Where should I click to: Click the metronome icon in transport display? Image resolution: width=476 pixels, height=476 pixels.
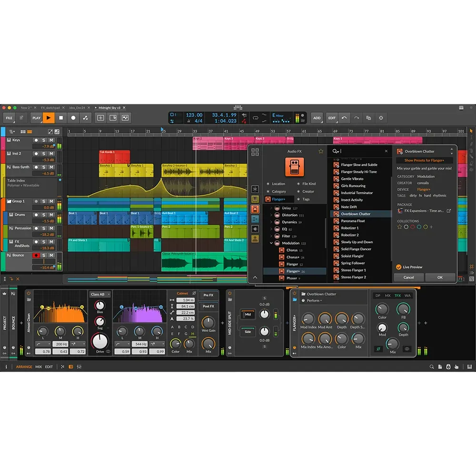(x=189, y=121)
